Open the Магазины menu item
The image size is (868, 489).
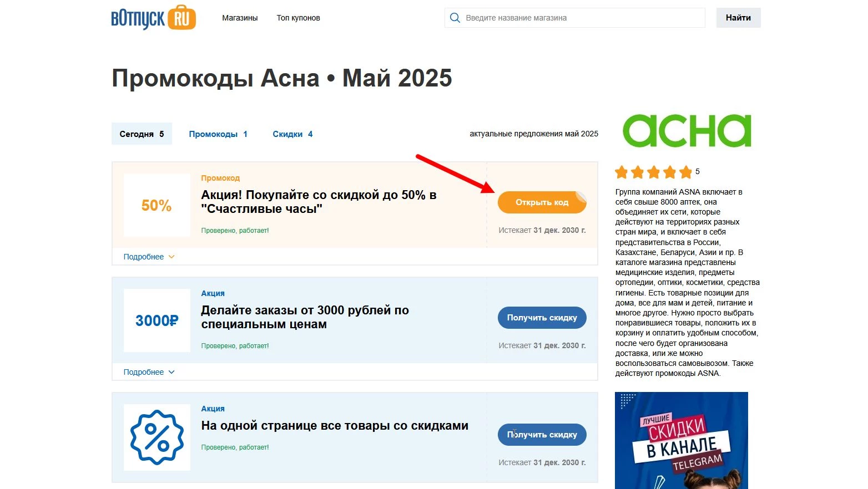(x=240, y=17)
